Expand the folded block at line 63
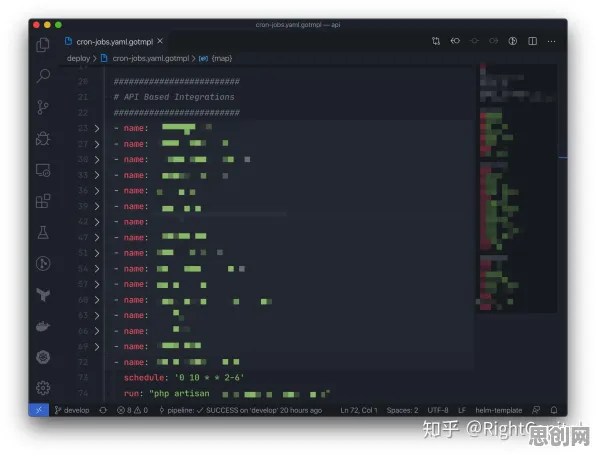596x455 pixels. point(97,315)
